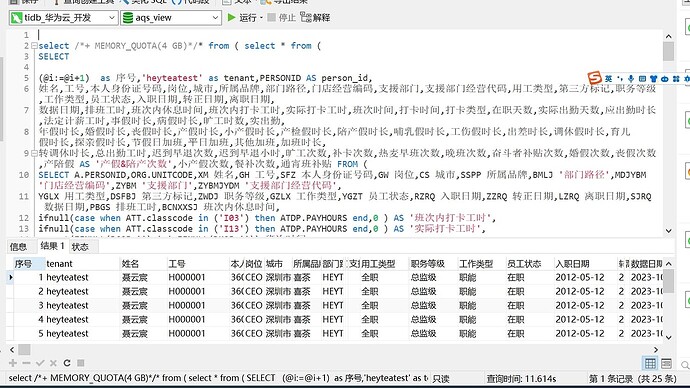Click the 工号 column header
The height and width of the screenshot is (388, 690).
[x=198, y=264]
